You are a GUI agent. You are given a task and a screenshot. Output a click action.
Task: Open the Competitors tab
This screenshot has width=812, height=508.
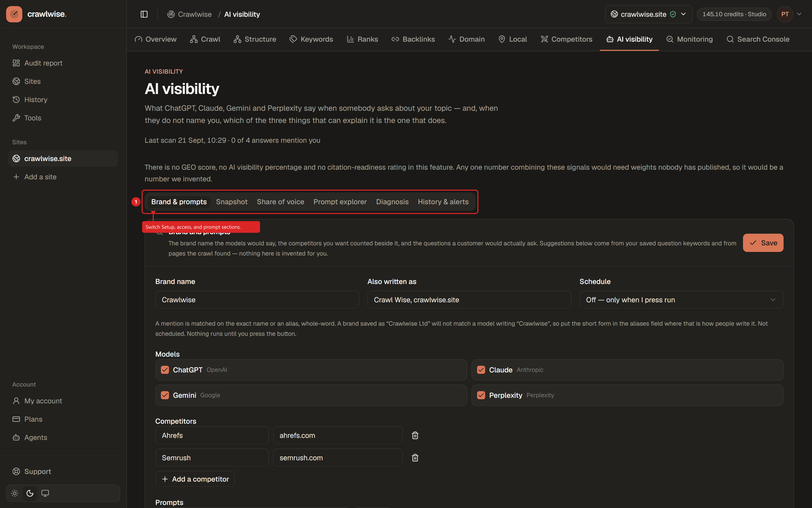pyautogui.click(x=567, y=39)
